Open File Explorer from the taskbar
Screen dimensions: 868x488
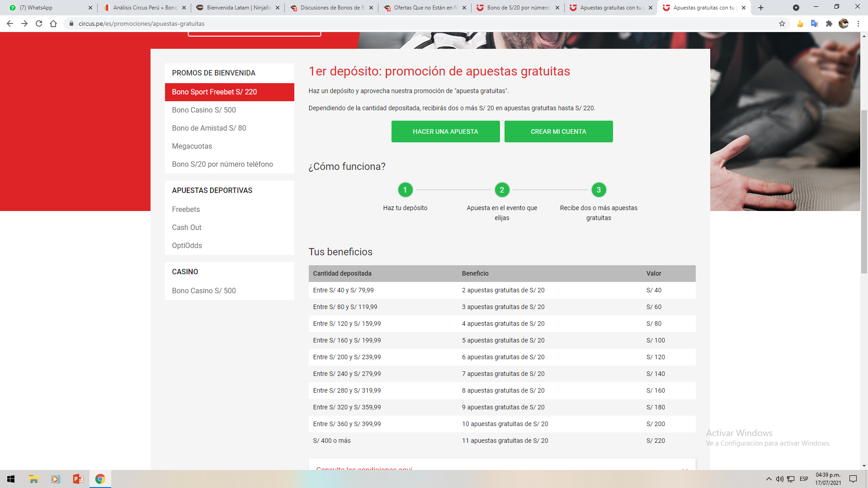pos(33,479)
